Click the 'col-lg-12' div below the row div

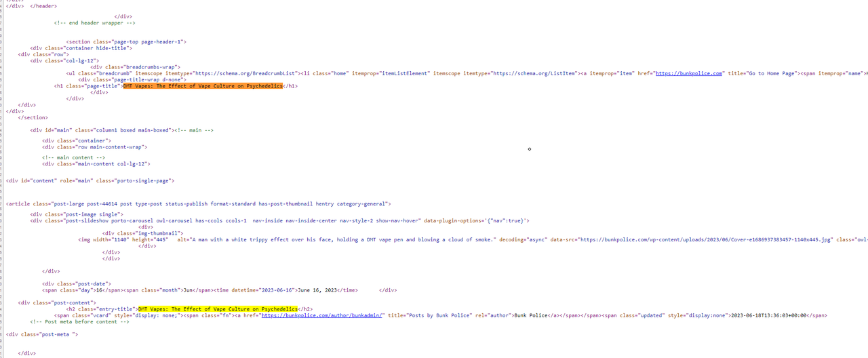(x=64, y=61)
